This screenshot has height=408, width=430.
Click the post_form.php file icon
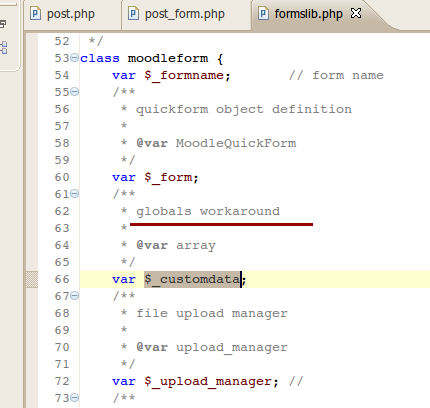(x=133, y=14)
